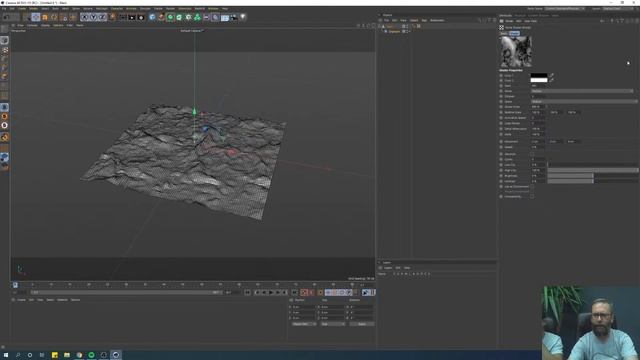Open the Color 1 black swatch

point(539,76)
